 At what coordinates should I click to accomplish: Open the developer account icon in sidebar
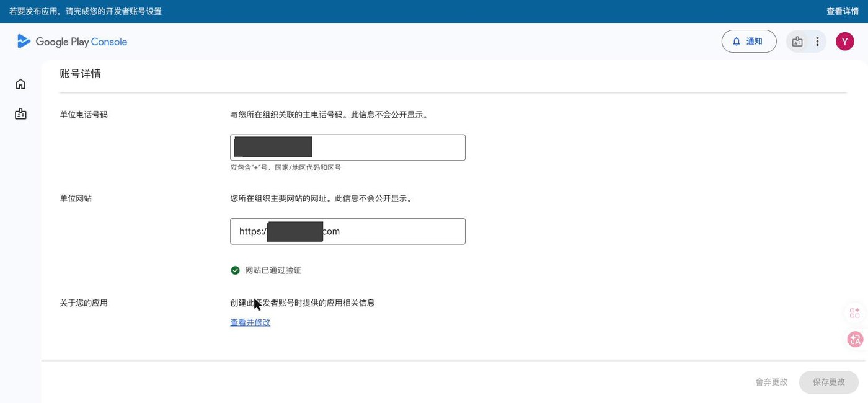click(x=20, y=114)
